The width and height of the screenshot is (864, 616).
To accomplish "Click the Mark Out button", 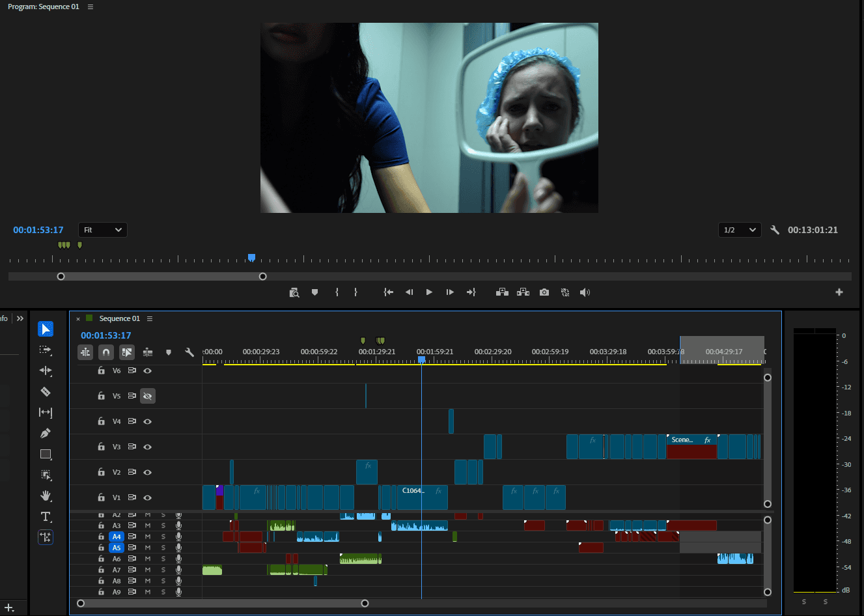I will tap(355, 292).
